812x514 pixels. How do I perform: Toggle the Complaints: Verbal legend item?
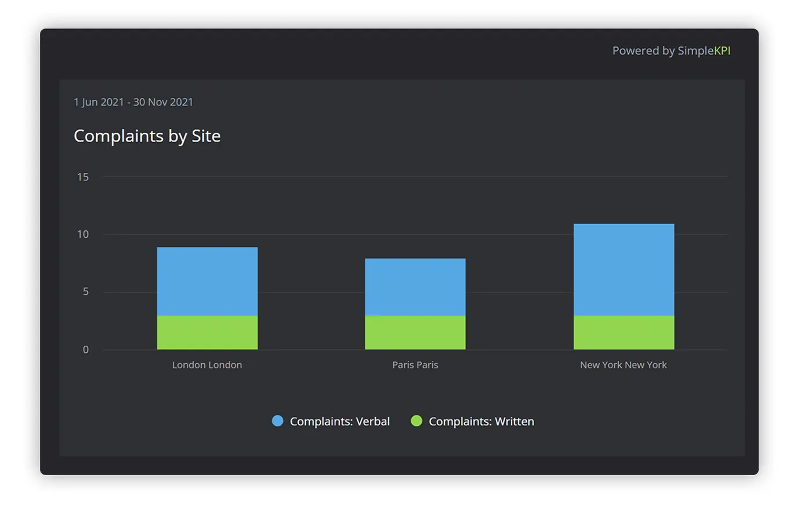(x=331, y=421)
